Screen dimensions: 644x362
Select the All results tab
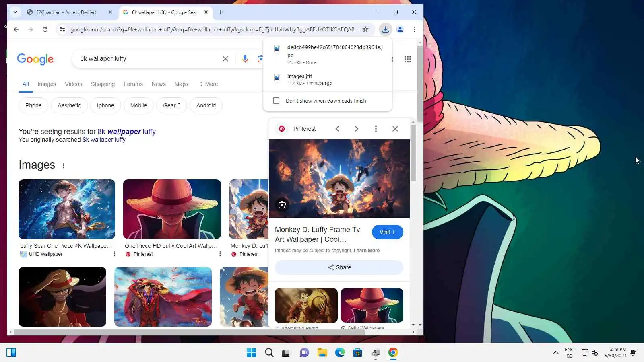click(25, 84)
